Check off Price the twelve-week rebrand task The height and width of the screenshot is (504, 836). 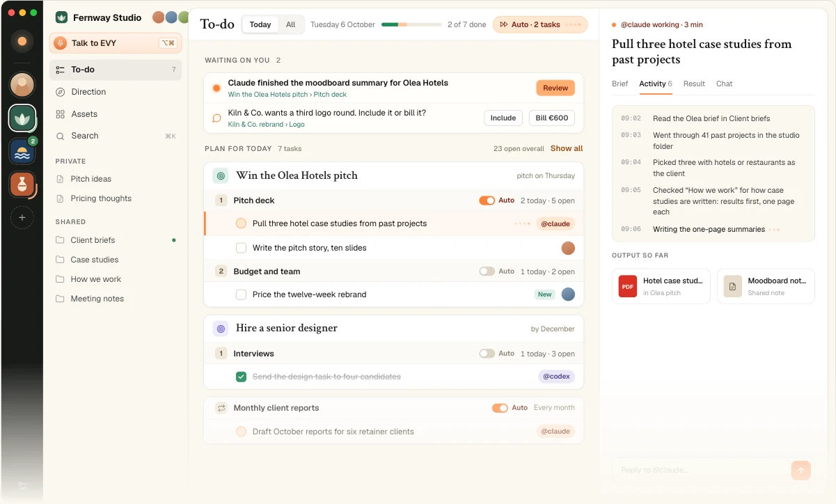tap(241, 294)
